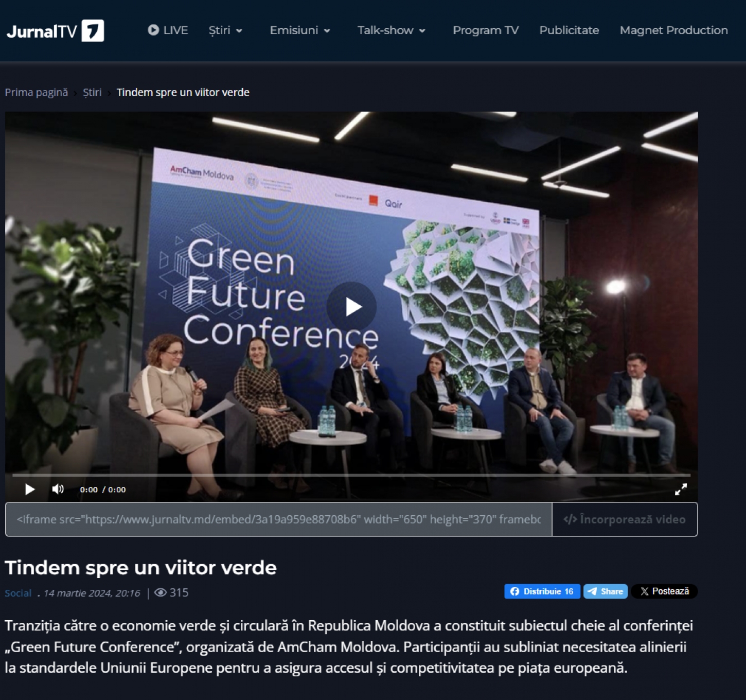Open the Social category link
746x700 pixels.
click(18, 593)
